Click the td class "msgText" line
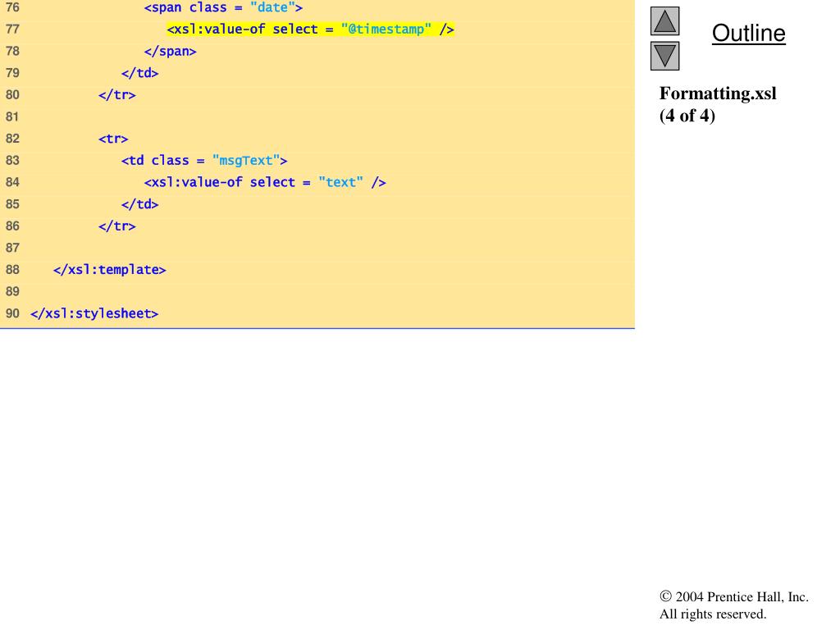Screen dimensions: 840x630 [x=204, y=161]
